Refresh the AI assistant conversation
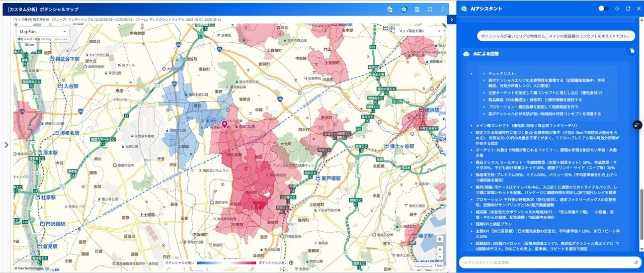 tap(628, 9)
